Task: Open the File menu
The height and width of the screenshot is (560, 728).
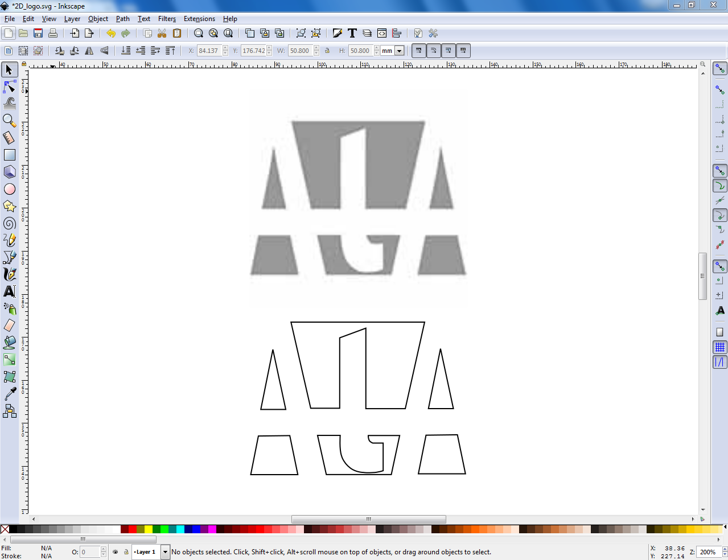Action: pos(10,19)
